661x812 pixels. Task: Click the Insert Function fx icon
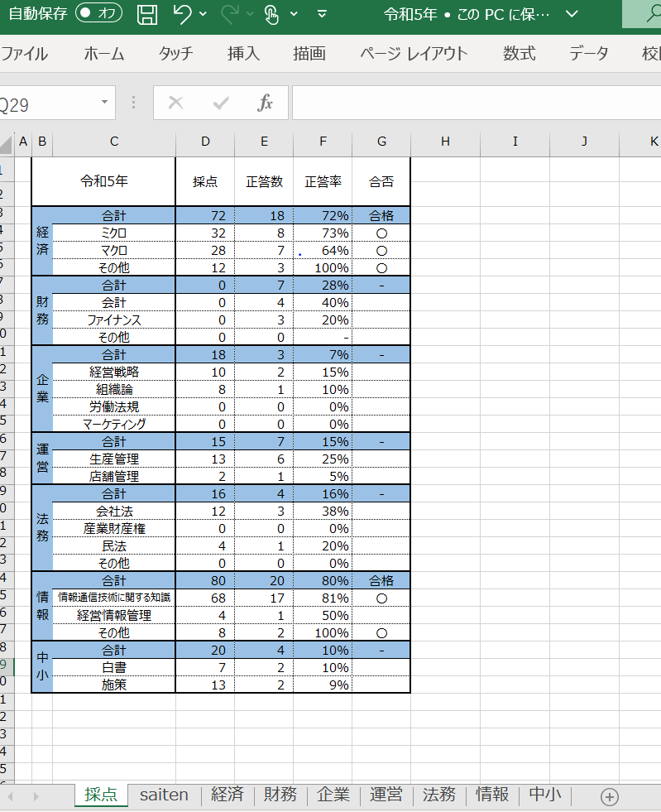point(265,103)
